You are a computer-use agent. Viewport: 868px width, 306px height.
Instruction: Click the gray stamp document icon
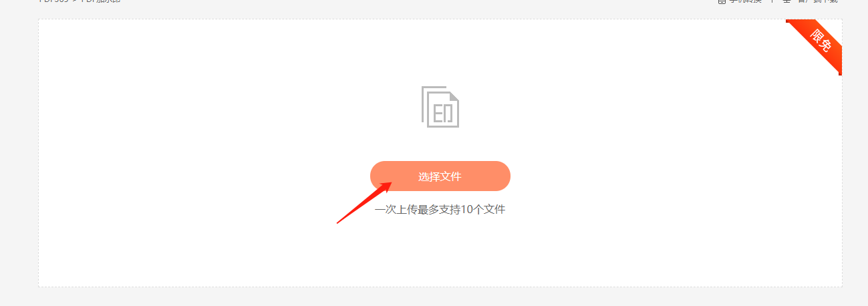440,106
